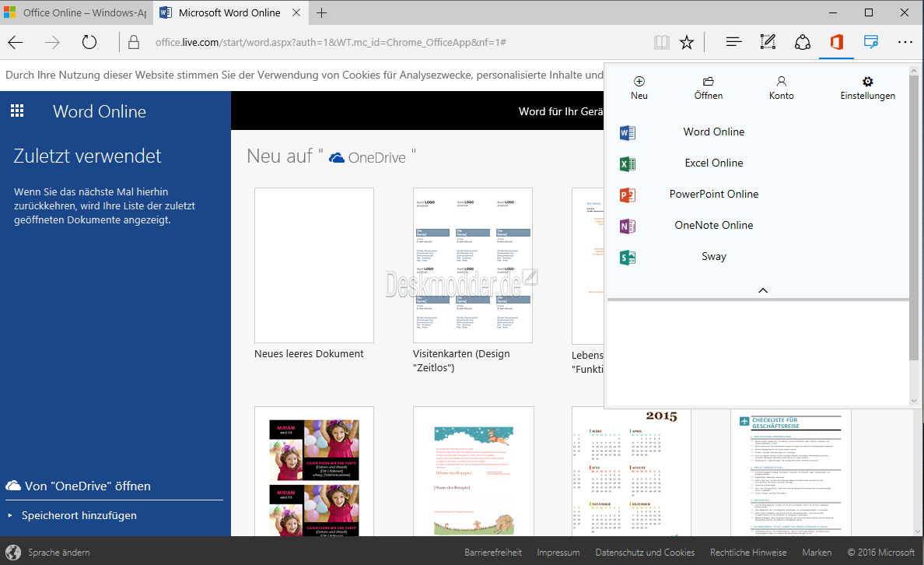Switch to the Office Online browser tab
Image resolution: width=924 pixels, height=565 pixels.
[76, 12]
